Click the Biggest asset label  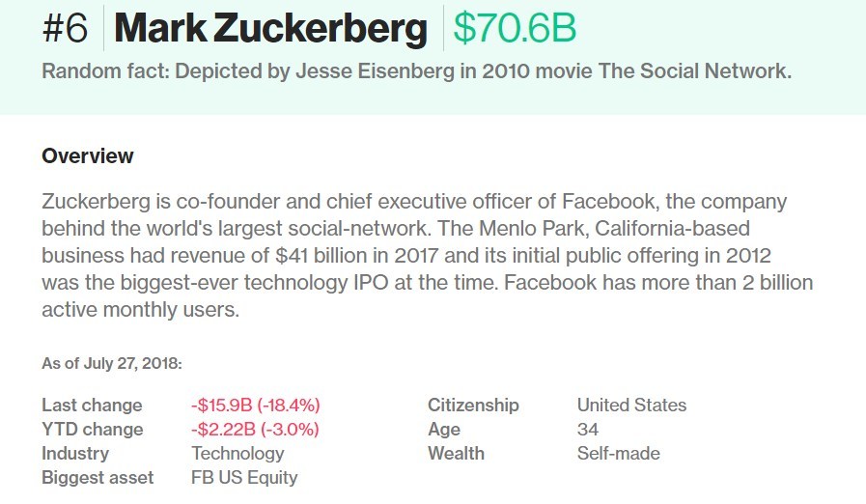(x=98, y=478)
